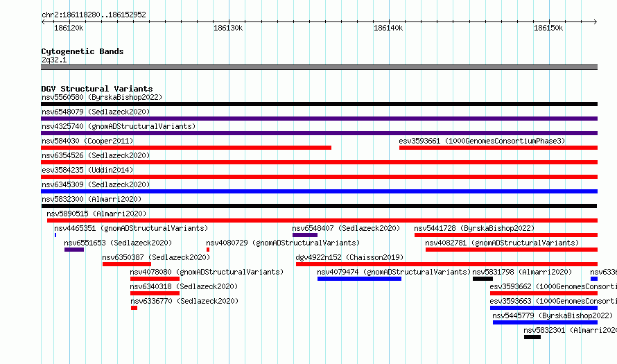This screenshot has width=617, height=364.
Task: Open the esv3593663 variant label
Action: tap(553, 301)
